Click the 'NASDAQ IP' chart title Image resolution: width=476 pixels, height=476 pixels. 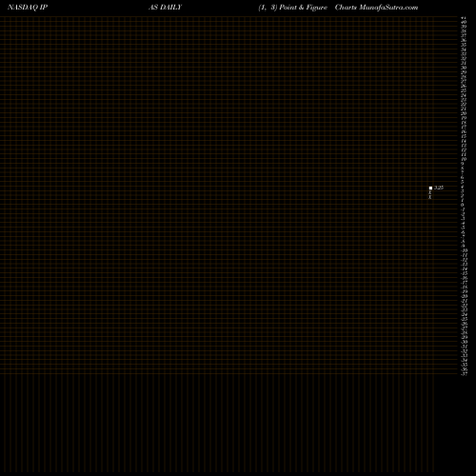[28, 8]
